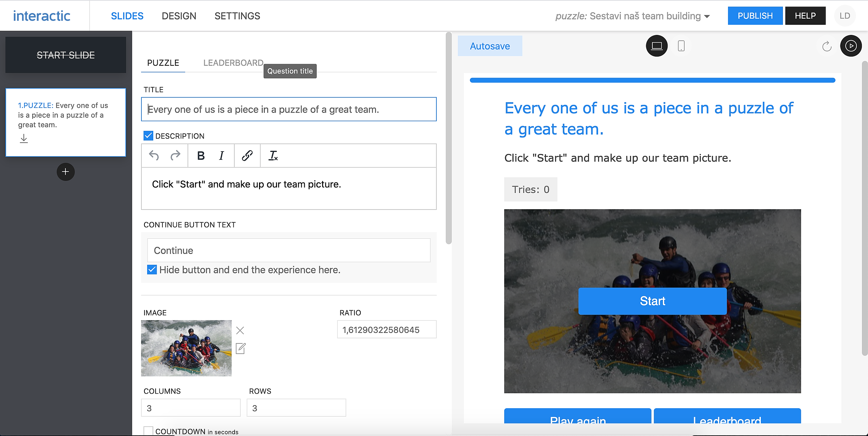
Task: Click the blue Publish button
Action: [x=755, y=16]
